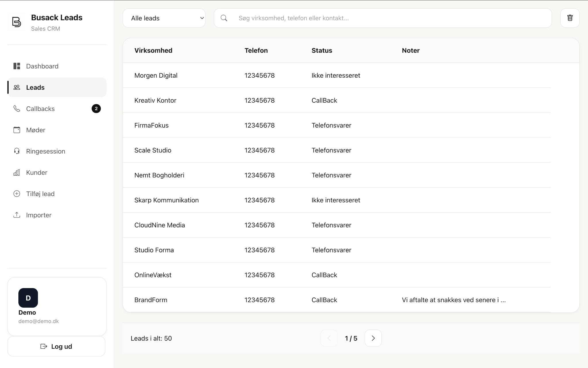Click the demo@demo.dk email text
This screenshot has width=588, height=368.
point(38,321)
